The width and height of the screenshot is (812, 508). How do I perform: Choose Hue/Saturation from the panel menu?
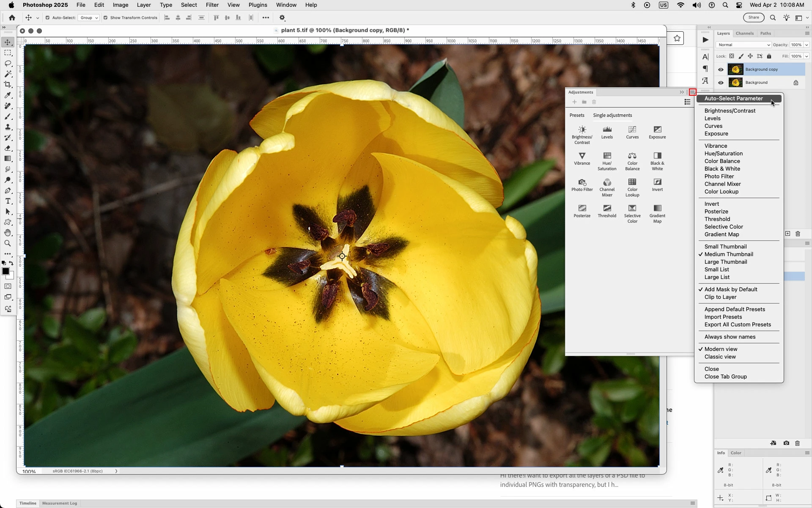pos(723,154)
